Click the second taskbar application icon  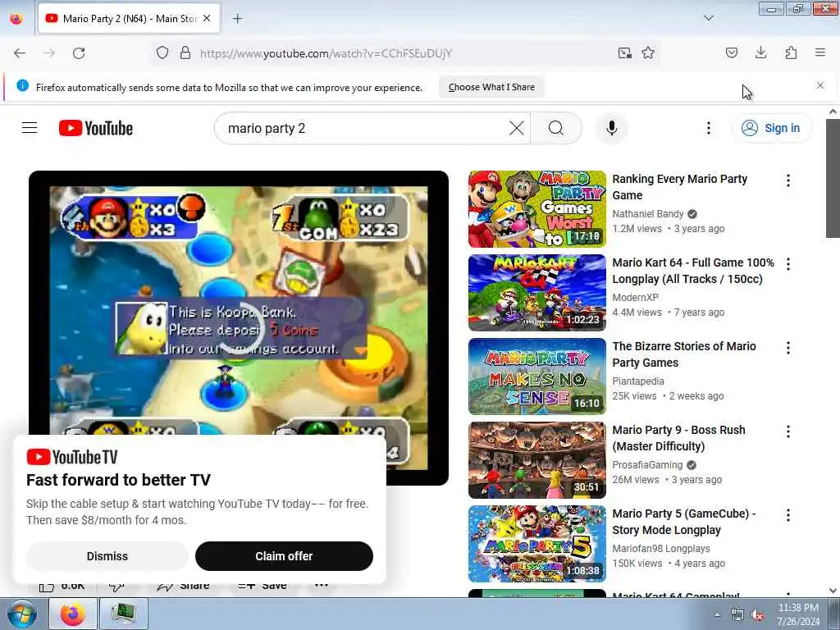(124, 614)
